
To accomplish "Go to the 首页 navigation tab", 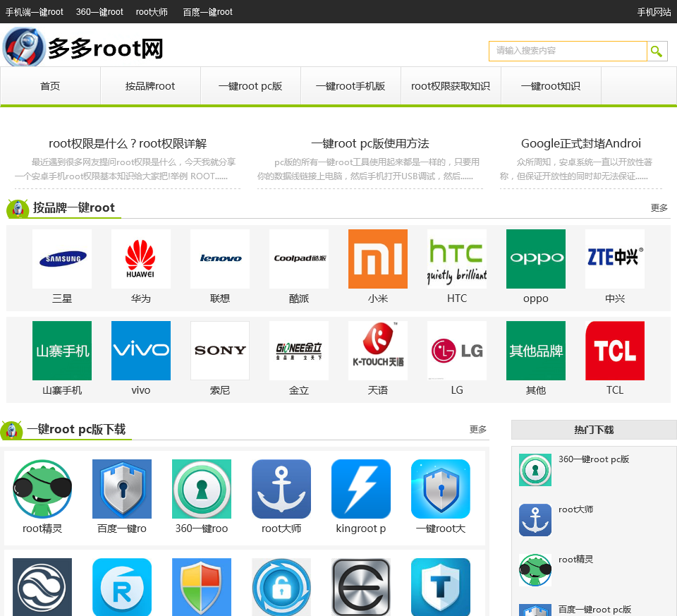I will (x=50, y=86).
